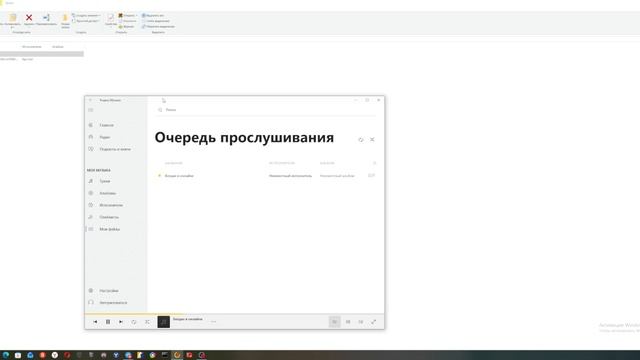Click the Альбомы disc icon in sidebar
Viewport: 640px width, 360px height.
91,193
